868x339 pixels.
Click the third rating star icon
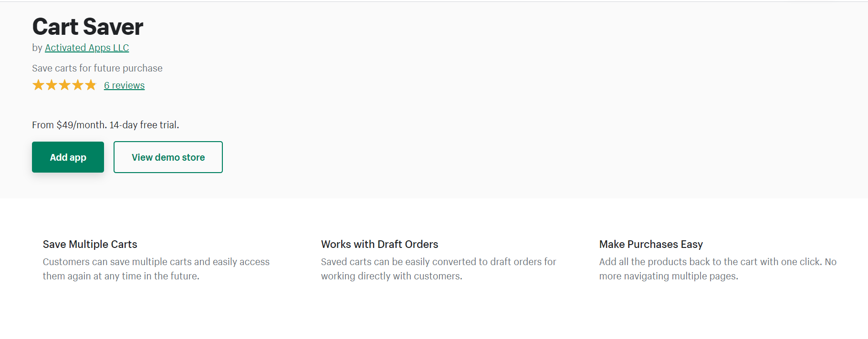point(64,85)
